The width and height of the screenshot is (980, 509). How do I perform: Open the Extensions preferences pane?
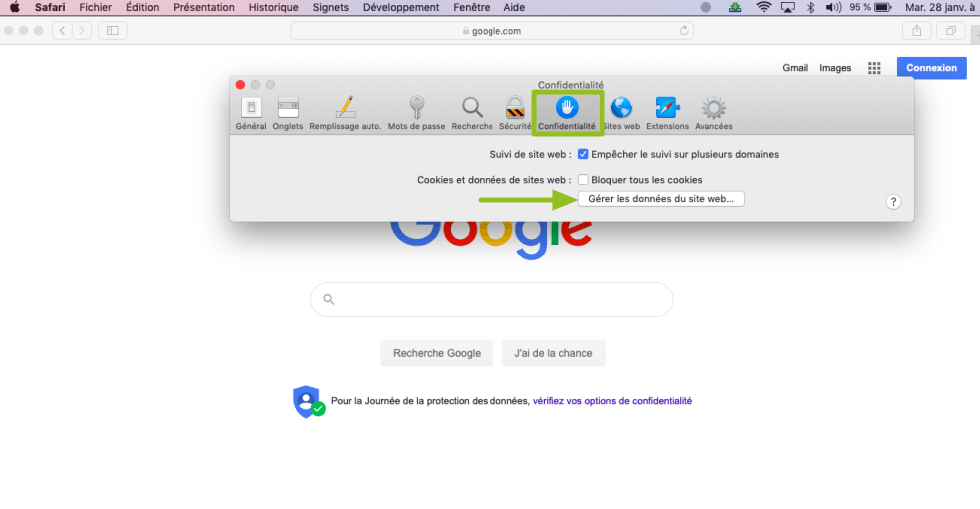point(667,113)
